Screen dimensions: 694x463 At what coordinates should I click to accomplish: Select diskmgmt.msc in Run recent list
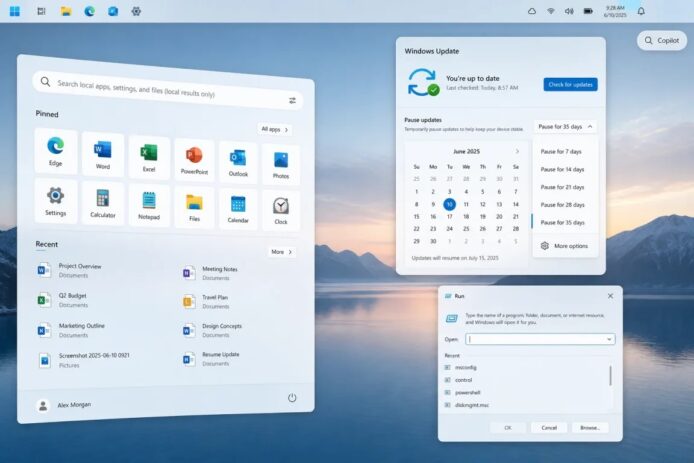tap(467, 405)
